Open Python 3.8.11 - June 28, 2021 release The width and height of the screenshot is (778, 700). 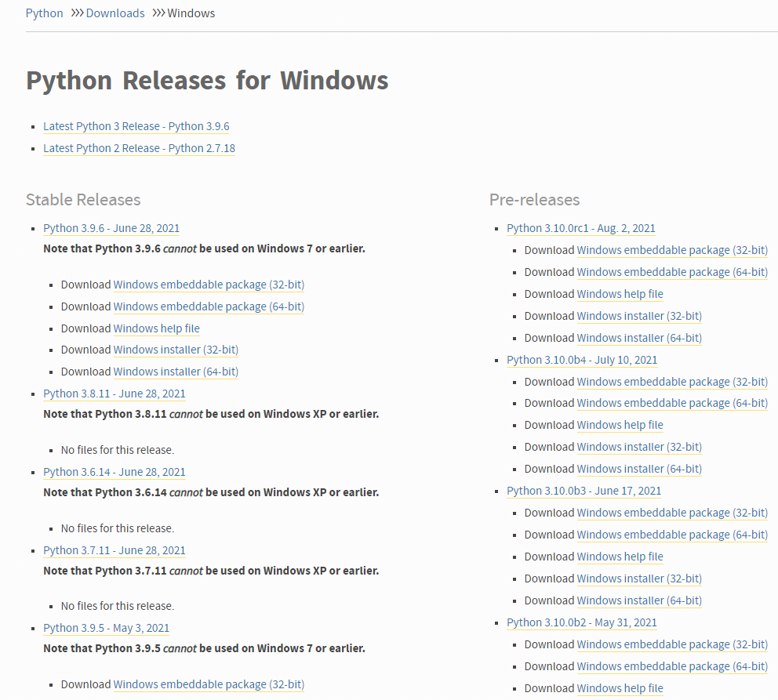pos(115,394)
